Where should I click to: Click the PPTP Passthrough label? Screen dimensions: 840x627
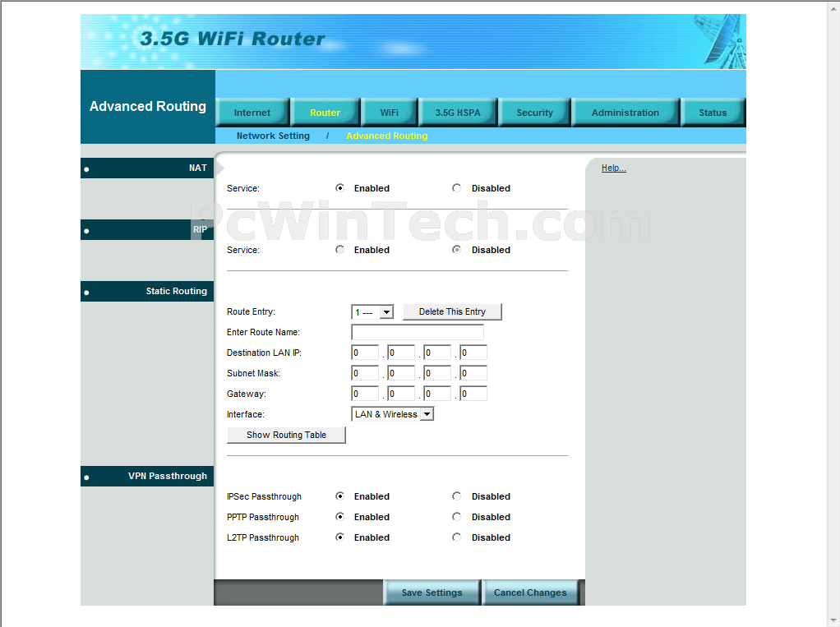pyautogui.click(x=263, y=517)
